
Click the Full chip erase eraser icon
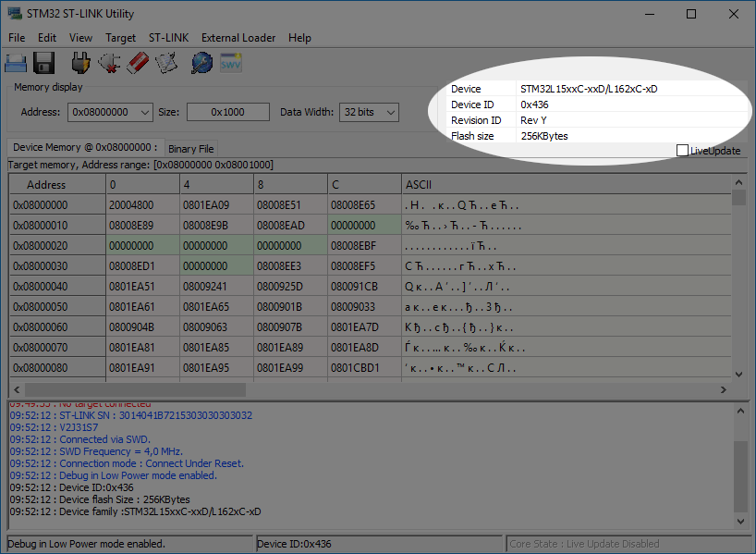click(138, 63)
